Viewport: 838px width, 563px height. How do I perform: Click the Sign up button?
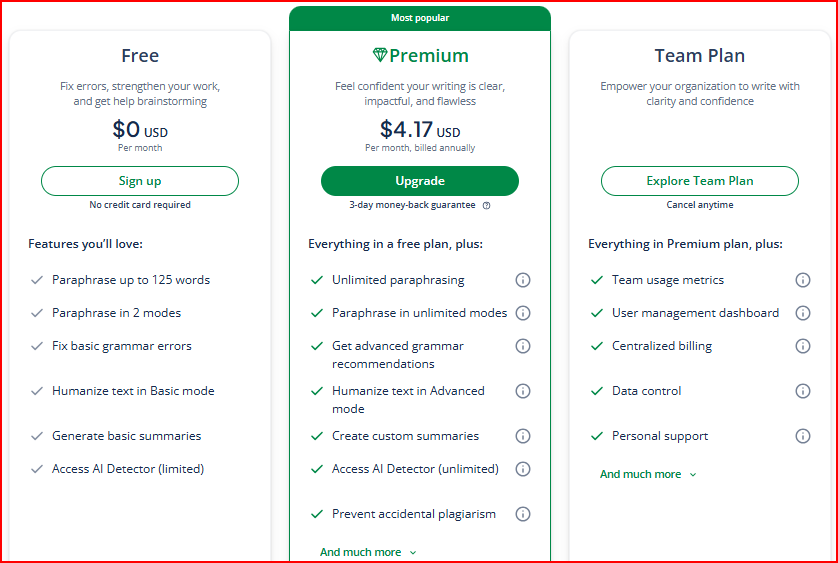pyautogui.click(x=140, y=181)
